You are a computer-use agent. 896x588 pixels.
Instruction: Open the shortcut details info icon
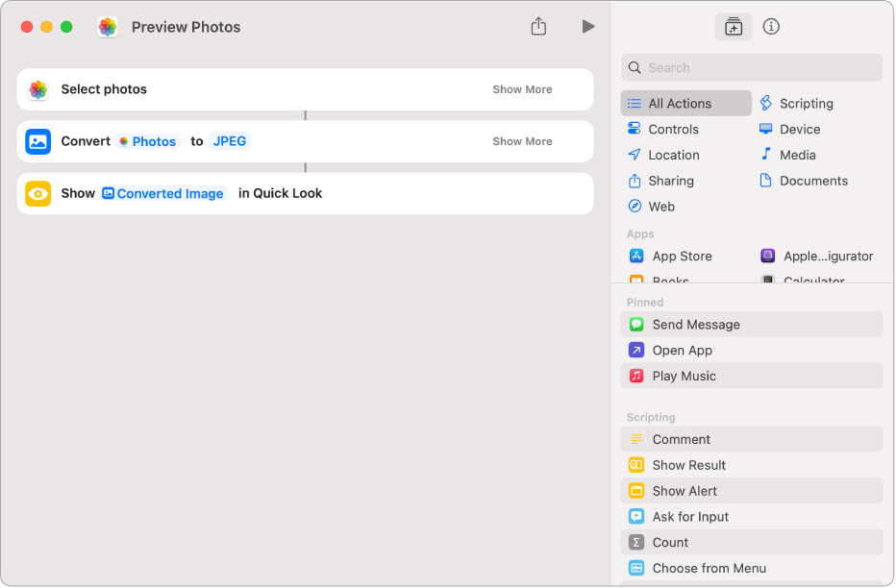[x=771, y=27]
